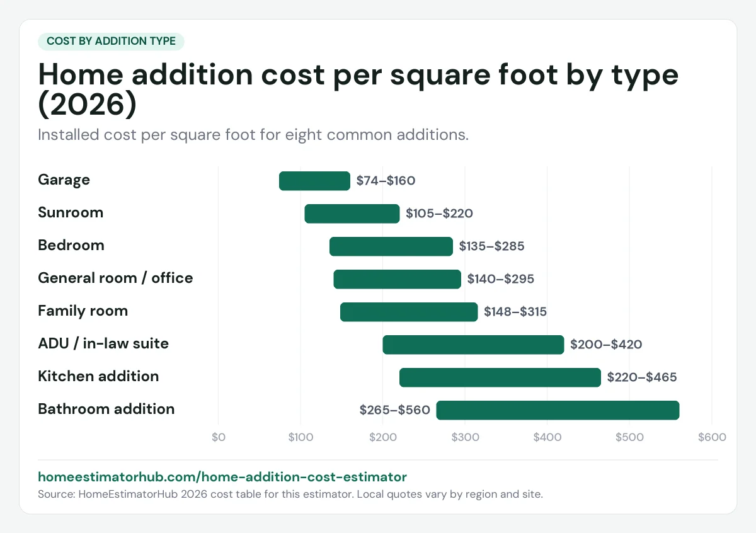Click the ADU / in-law suite bar

click(x=473, y=345)
